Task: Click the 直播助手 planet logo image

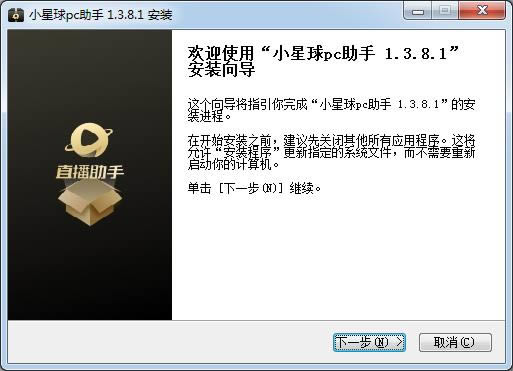Action: pos(89,140)
